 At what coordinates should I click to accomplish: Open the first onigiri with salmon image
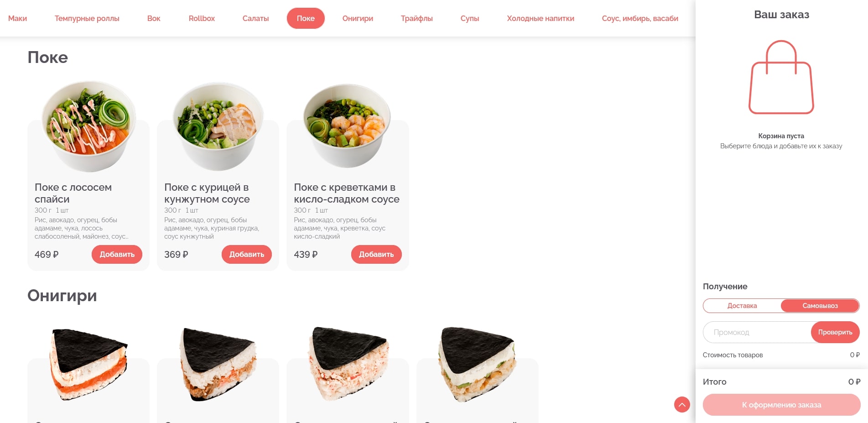[88, 365]
